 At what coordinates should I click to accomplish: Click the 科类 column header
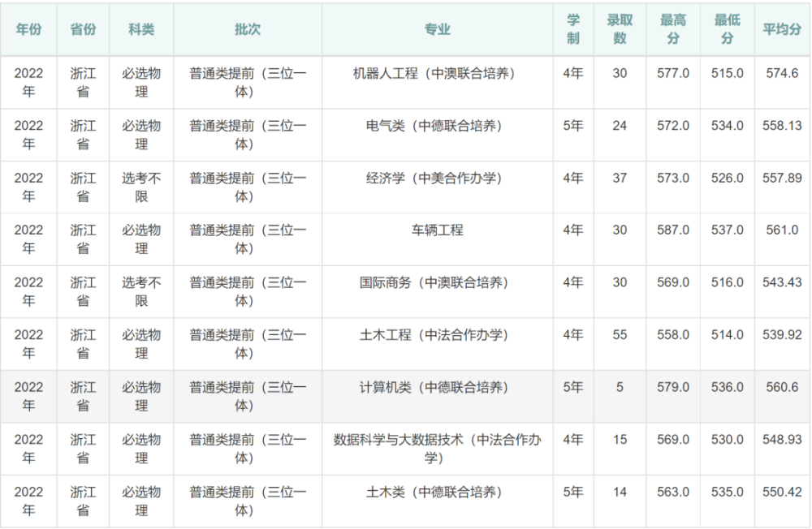[x=141, y=29]
